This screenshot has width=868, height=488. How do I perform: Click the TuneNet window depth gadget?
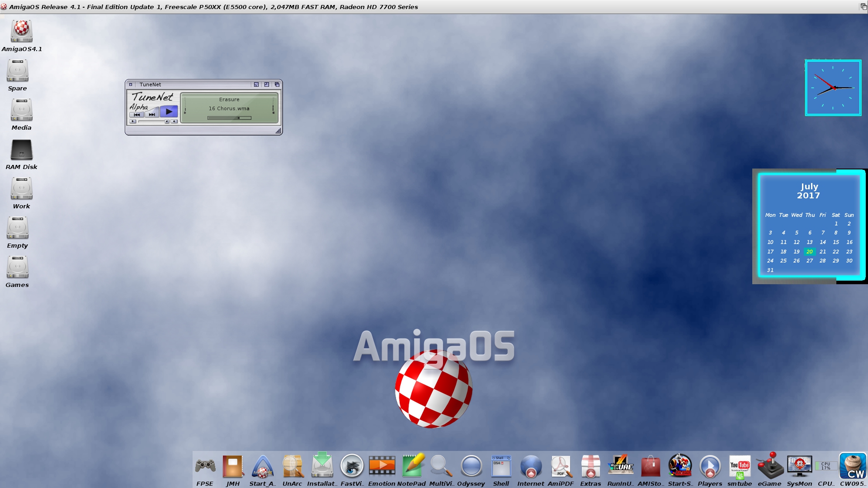pos(277,84)
